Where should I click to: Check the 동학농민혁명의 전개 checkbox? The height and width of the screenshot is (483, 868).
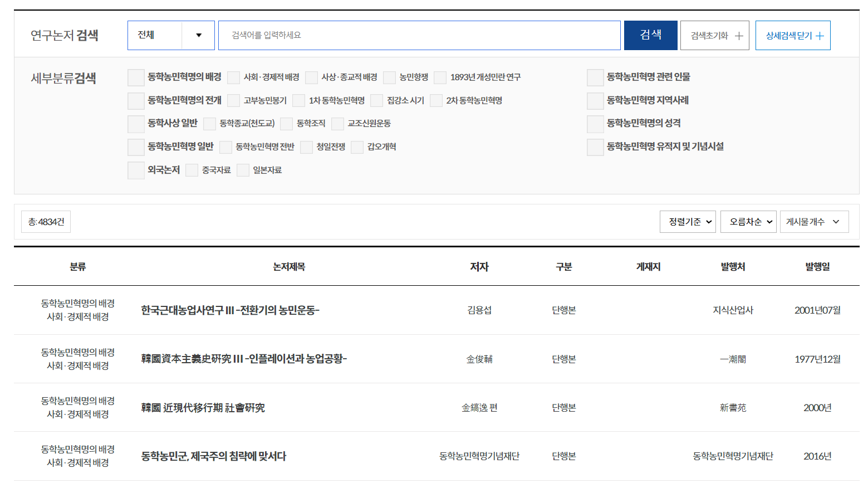[136, 101]
